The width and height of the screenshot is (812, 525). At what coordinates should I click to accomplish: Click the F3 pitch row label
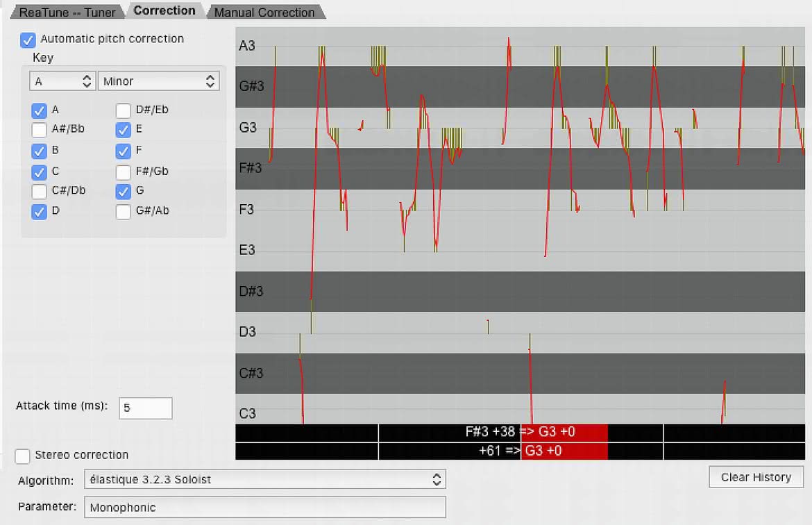(x=246, y=210)
